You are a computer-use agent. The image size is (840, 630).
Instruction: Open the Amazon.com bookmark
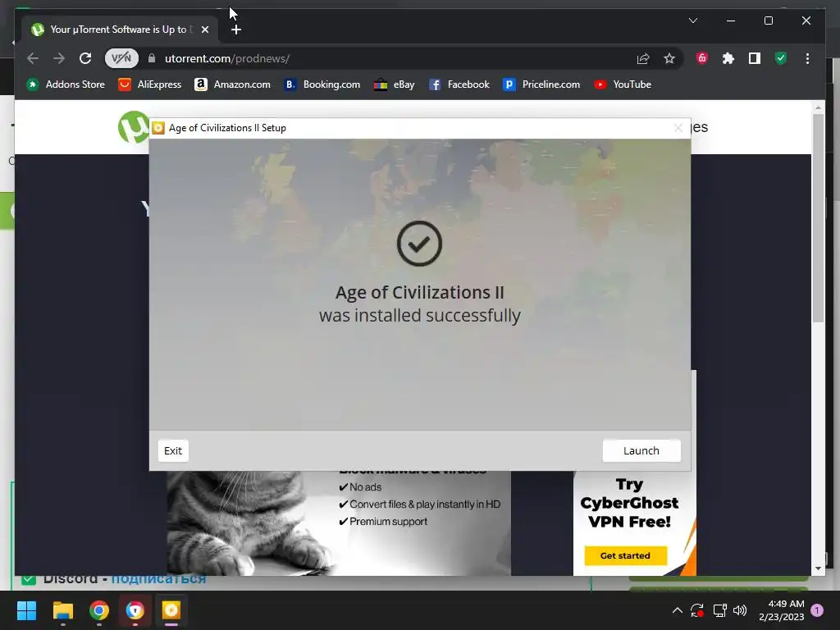pos(232,84)
